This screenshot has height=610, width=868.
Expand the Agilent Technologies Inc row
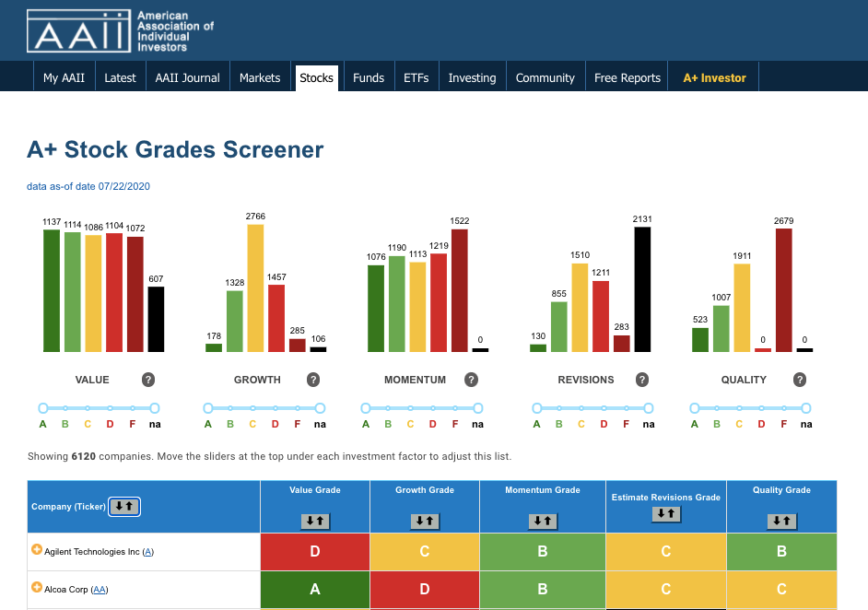click(x=37, y=550)
